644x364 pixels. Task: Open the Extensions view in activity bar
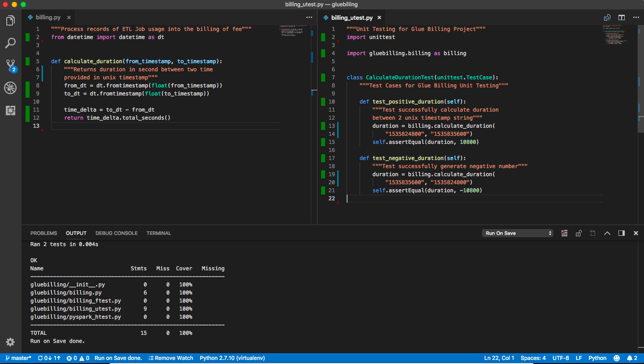10,110
